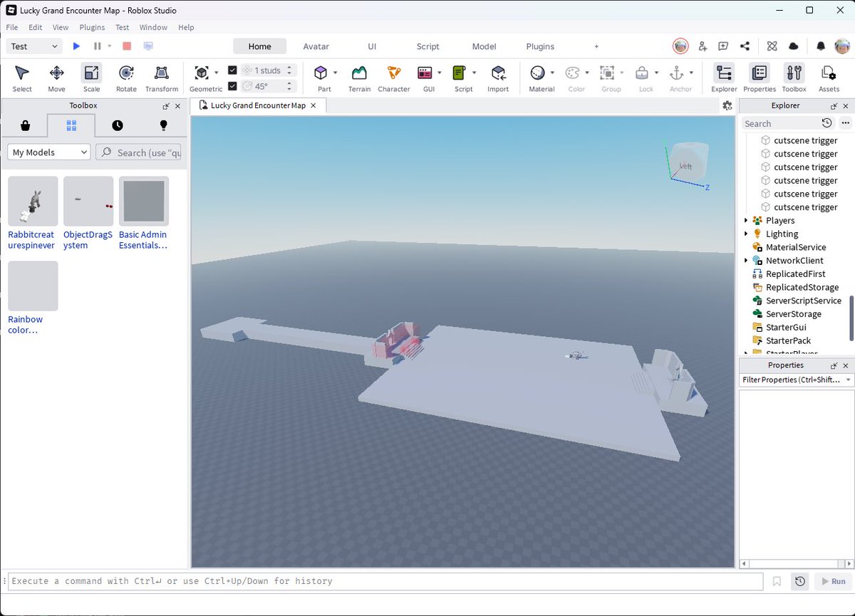Screen dimensions: 855x616
Task: Click the Run command button
Action: click(832, 581)
